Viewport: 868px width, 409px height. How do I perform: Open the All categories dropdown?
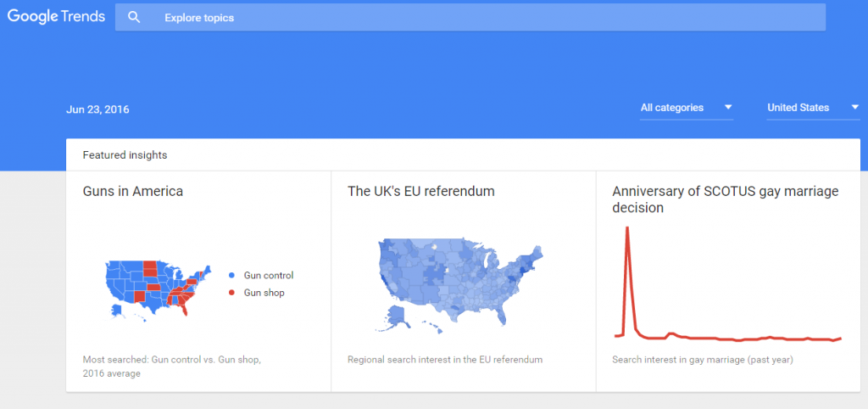click(678, 108)
